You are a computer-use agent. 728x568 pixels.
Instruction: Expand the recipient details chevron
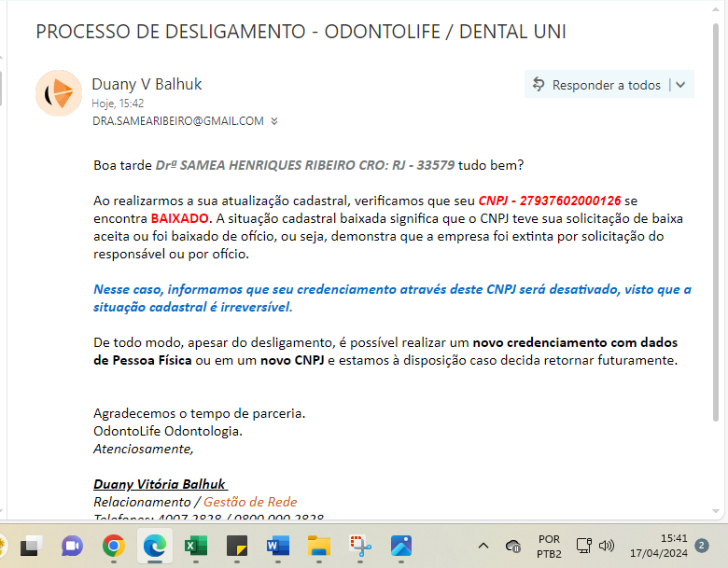pos(274,121)
